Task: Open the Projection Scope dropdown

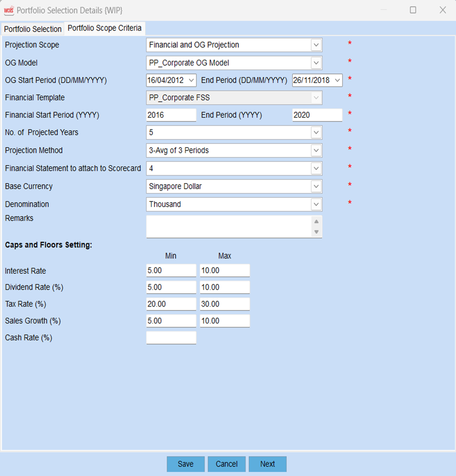Action: click(316, 45)
